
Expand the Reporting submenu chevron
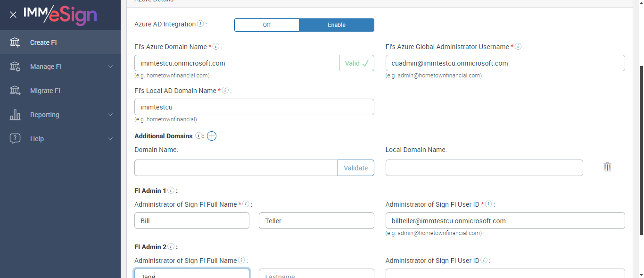pos(110,115)
